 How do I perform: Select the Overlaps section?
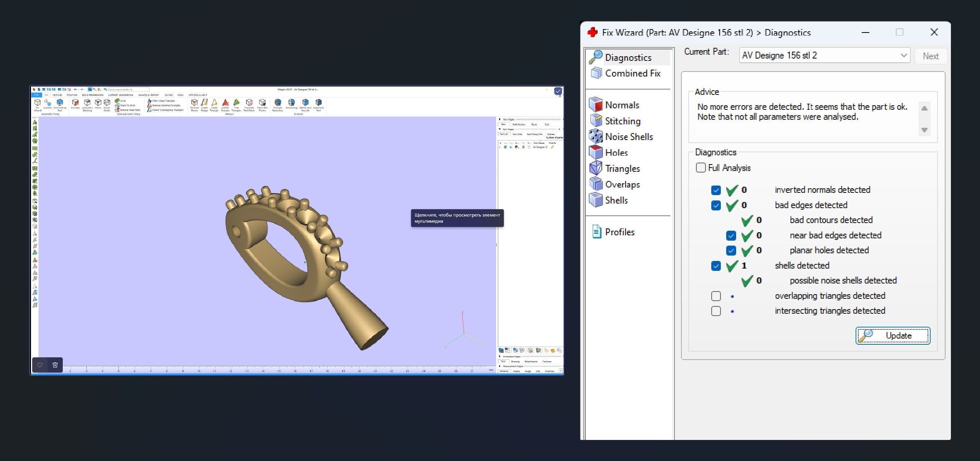(x=622, y=184)
